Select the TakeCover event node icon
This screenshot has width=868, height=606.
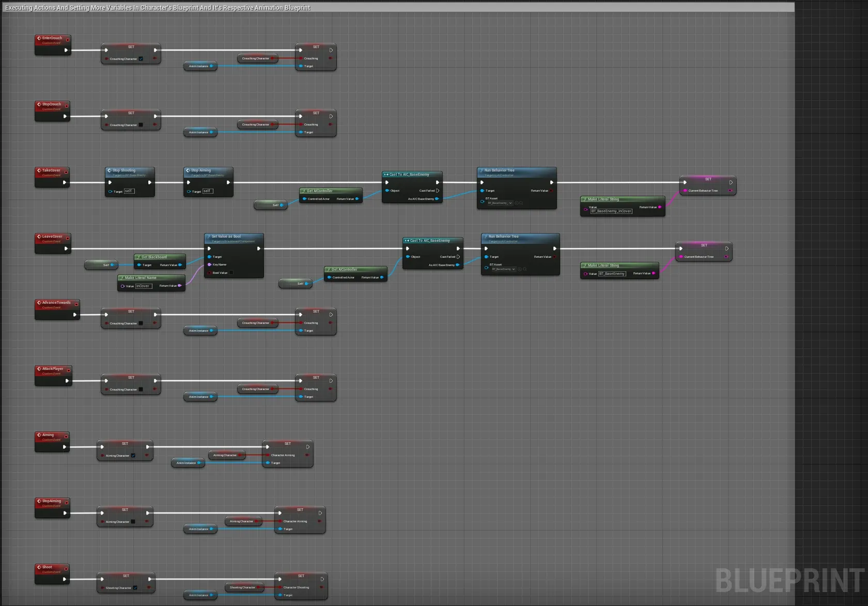coord(39,170)
